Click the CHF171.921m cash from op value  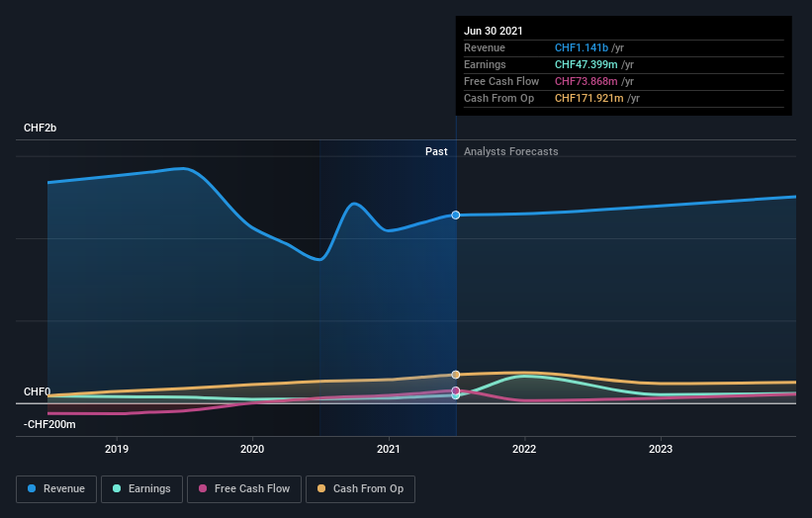point(589,98)
